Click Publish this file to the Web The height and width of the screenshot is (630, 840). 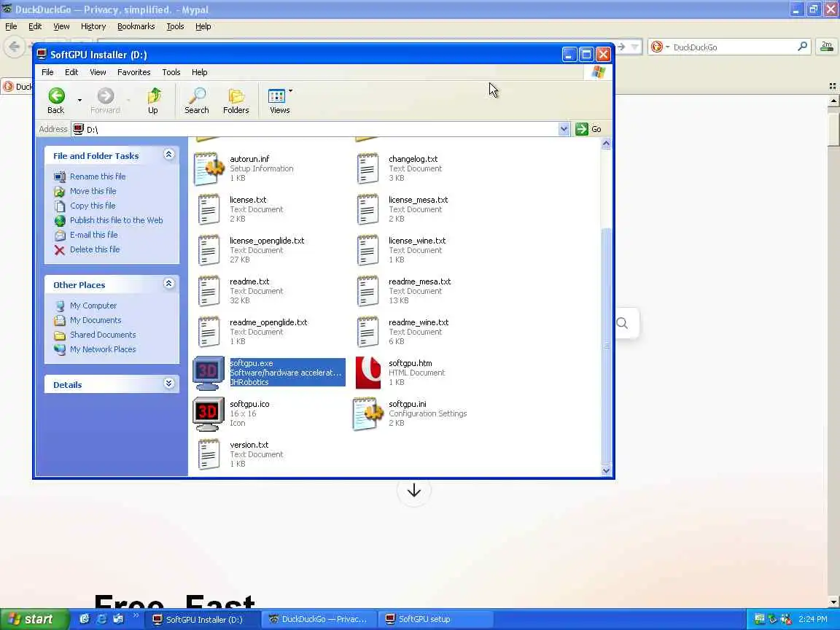point(116,220)
